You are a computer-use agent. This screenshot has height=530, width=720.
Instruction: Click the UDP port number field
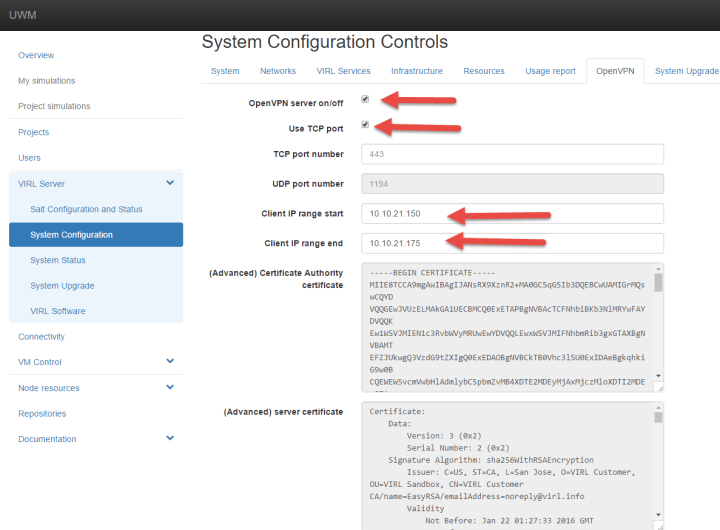(x=512, y=184)
